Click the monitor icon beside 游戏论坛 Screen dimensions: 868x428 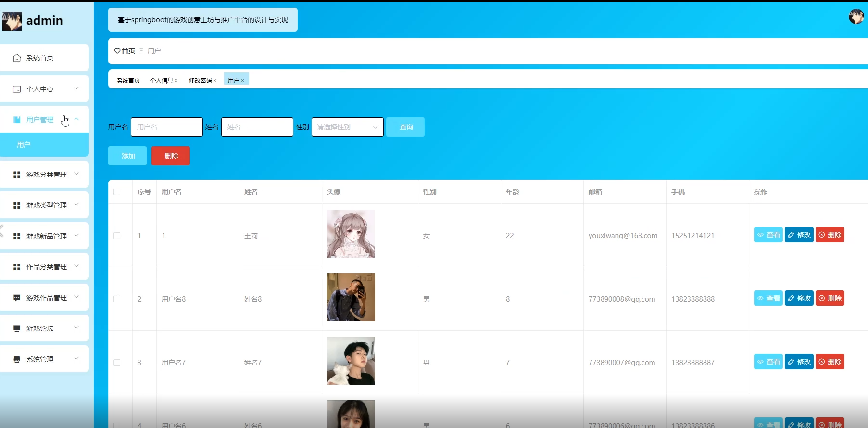click(x=17, y=328)
